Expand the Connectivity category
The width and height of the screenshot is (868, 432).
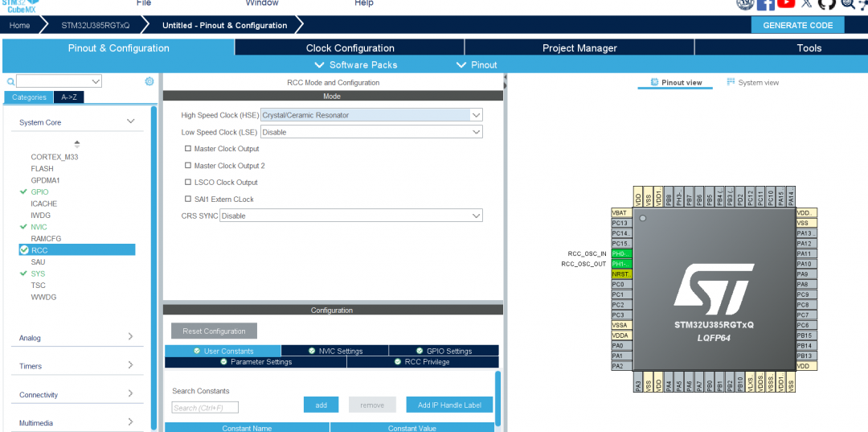point(131,393)
